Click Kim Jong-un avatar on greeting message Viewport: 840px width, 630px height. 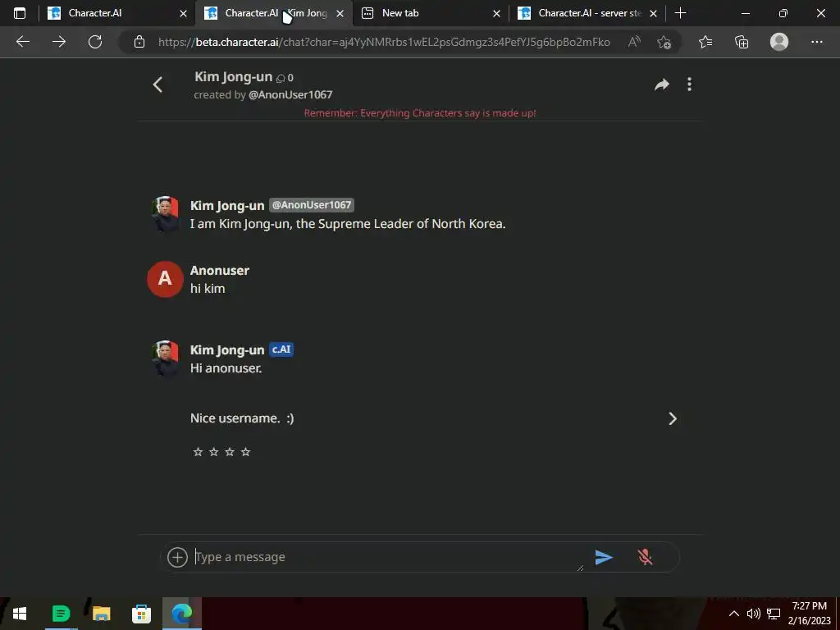pos(165,214)
